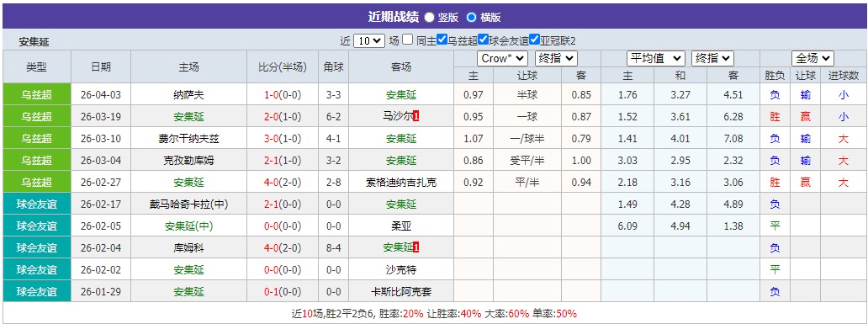This screenshot has width=868, height=324.
Task: Uncheck the 球会友谊 checkbox
Action: pos(483,40)
